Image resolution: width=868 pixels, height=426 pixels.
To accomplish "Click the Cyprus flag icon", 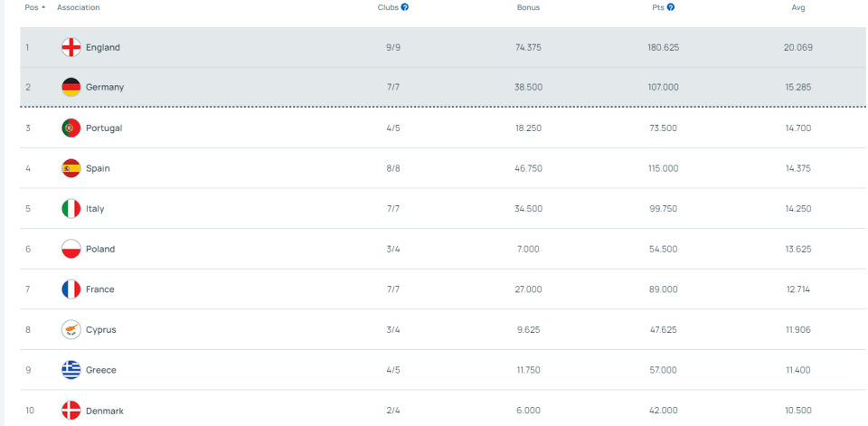I will 71,330.
